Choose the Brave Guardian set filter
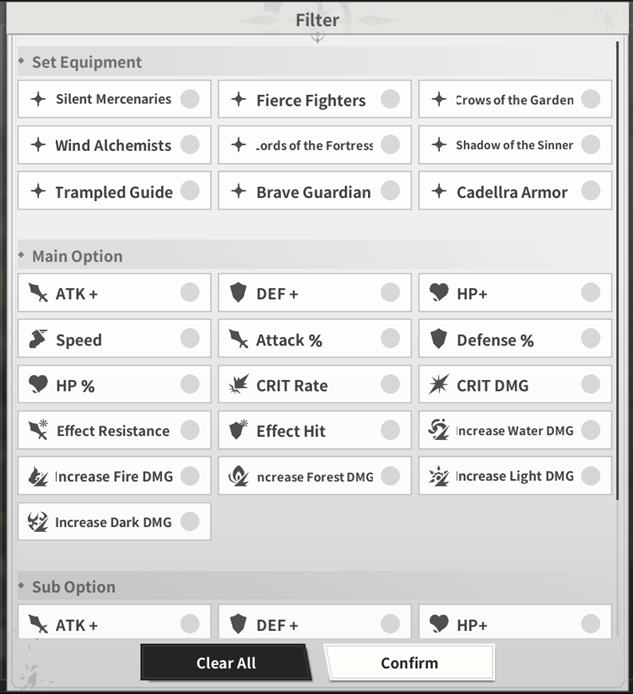Screen dimensions: 633x694 [314, 191]
